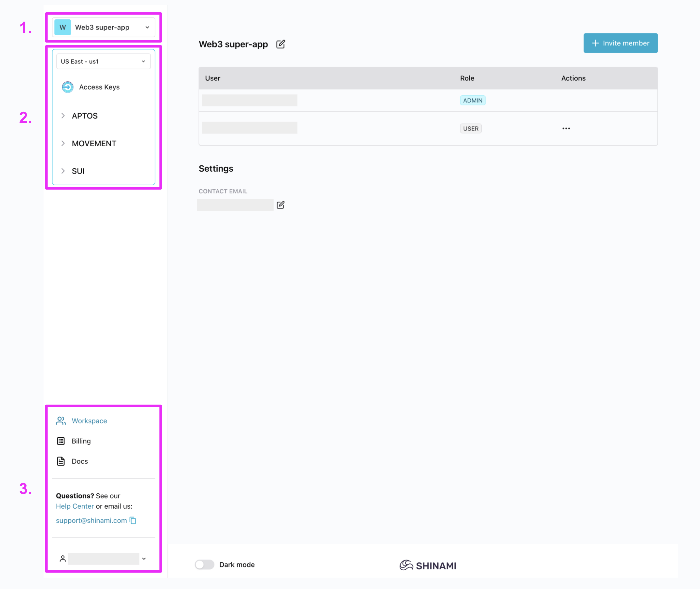Screen dimensions: 700x589
Task: Click the Invite member button
Action: pos(620,43)
